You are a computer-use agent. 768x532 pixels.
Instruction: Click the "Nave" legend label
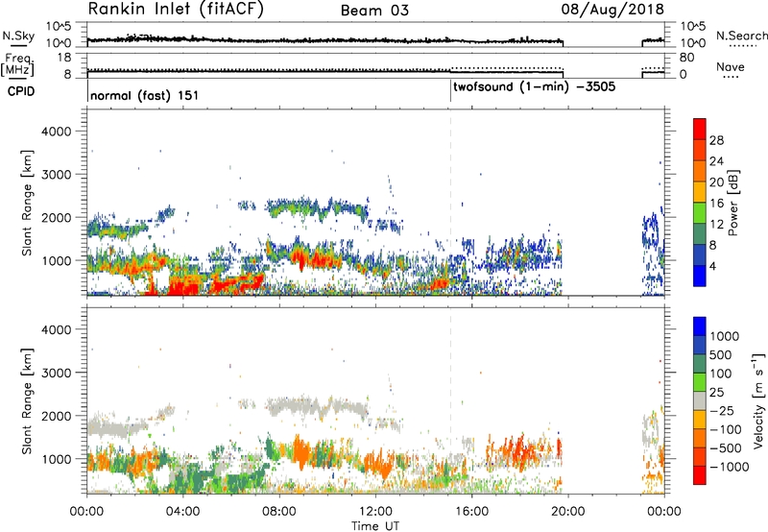click(x=730, y=67)
